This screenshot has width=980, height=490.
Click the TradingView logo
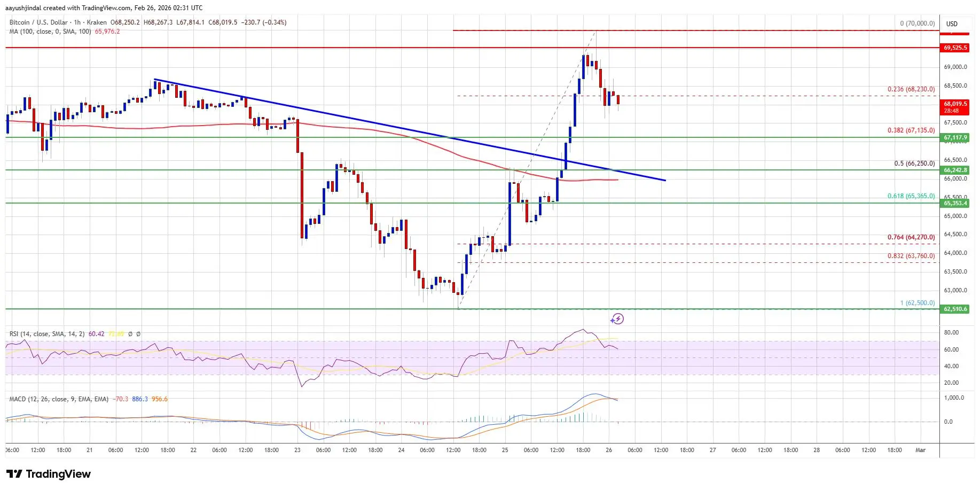(49, 474)
